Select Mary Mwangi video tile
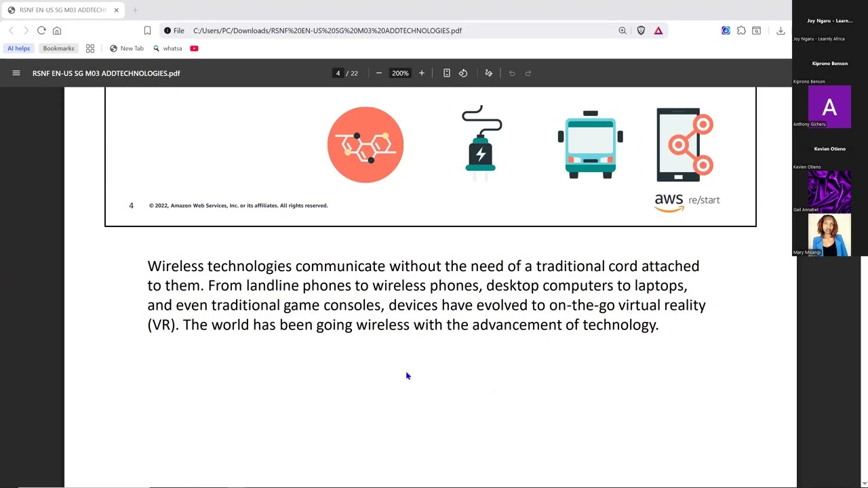This screenshot has width=868, height=488. coord(829,235)
